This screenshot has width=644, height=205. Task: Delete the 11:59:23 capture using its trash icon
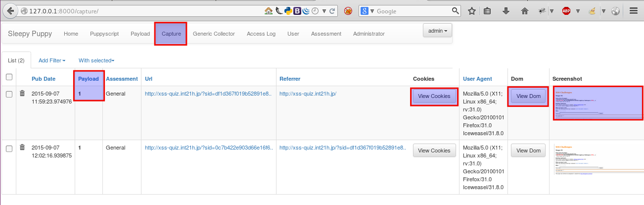coord(22,93)
